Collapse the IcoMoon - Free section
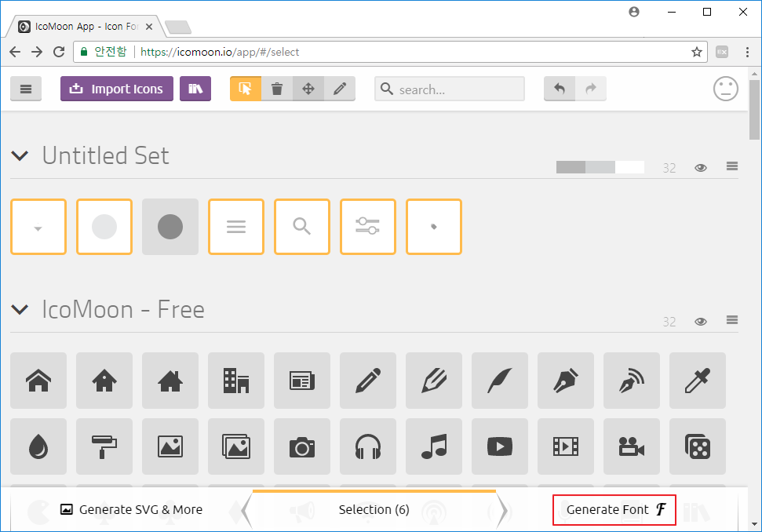 20,309
